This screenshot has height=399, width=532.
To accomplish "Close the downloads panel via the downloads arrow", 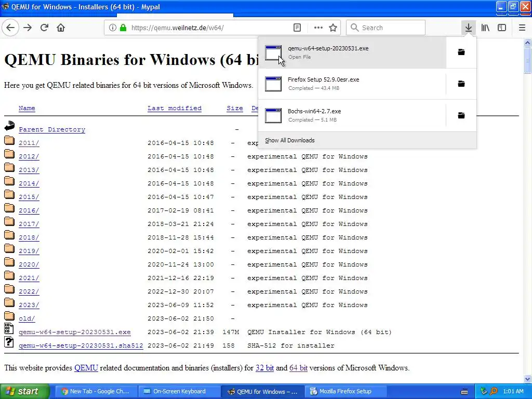I will click(x=468, y=28).
